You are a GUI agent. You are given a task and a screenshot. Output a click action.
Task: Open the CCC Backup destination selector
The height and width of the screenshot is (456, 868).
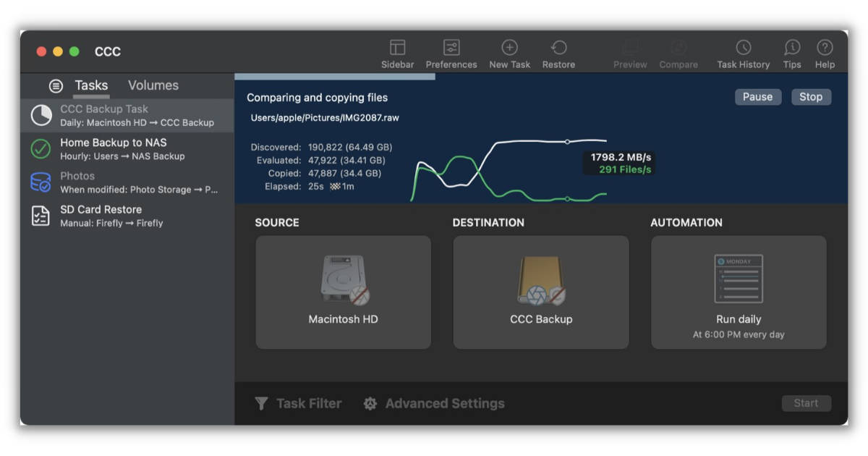(x=540, y=292)
